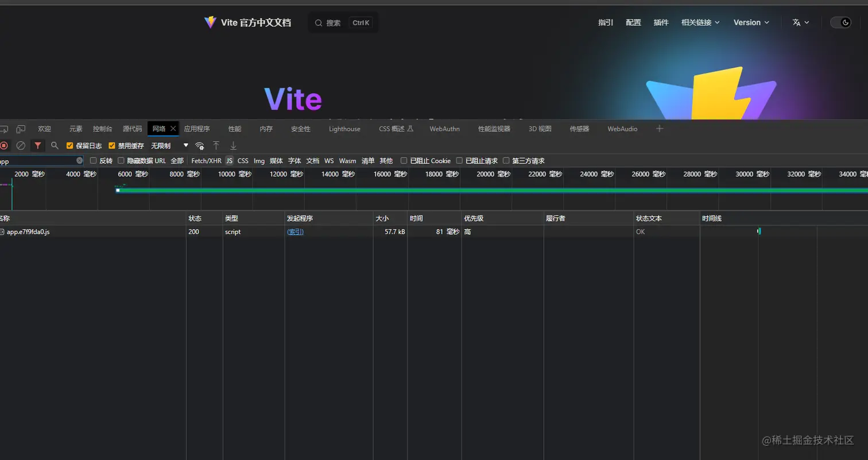Enable the 已阻止请求 checkbox
Image resolution: width=868 pixels, height=460 pixels.
click(x=459, y=161)
